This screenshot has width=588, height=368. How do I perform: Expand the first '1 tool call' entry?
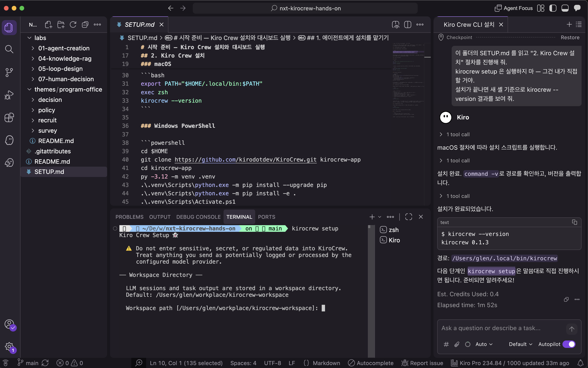point(454,134)
